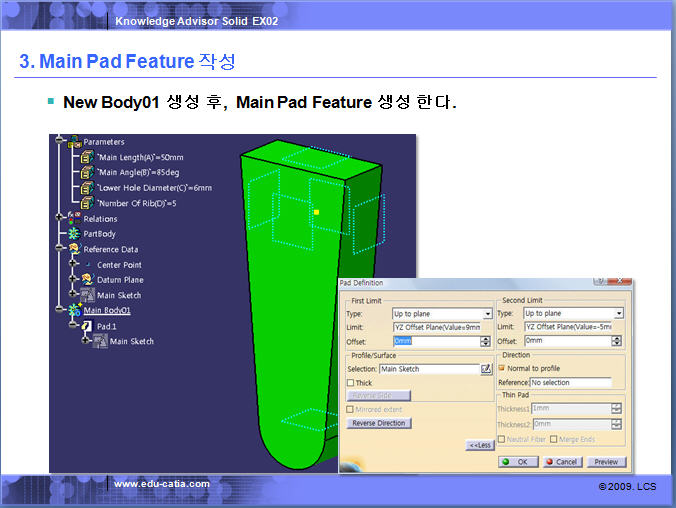The image size is (676, 508).
Task: Click the Datum Plane geometrical set icon
Action: click(x=87, y=280)
